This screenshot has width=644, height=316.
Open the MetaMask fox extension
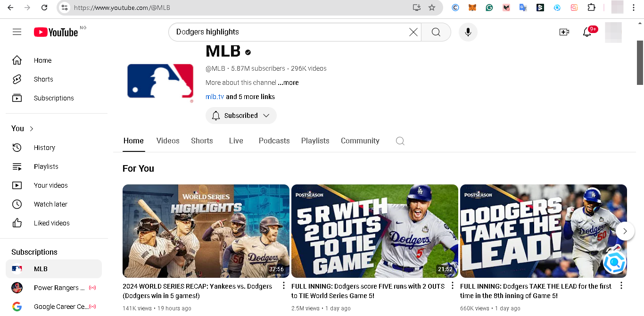(472, 8)
